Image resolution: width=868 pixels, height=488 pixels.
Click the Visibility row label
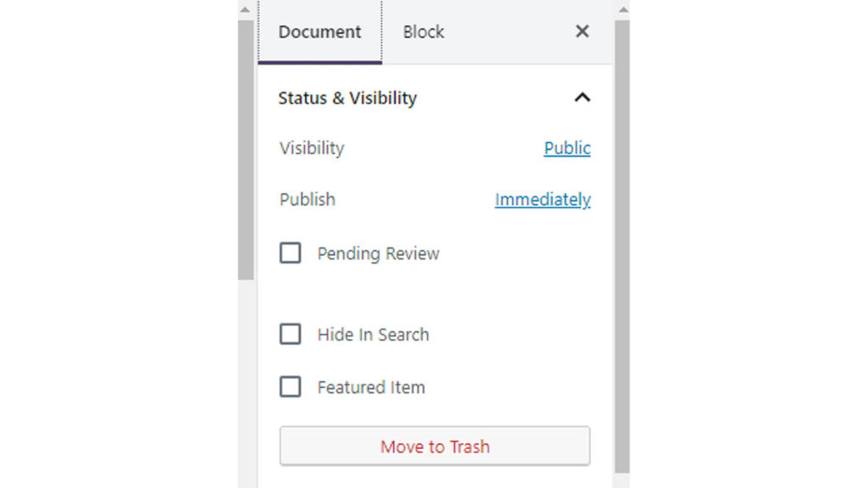(312, 148)
